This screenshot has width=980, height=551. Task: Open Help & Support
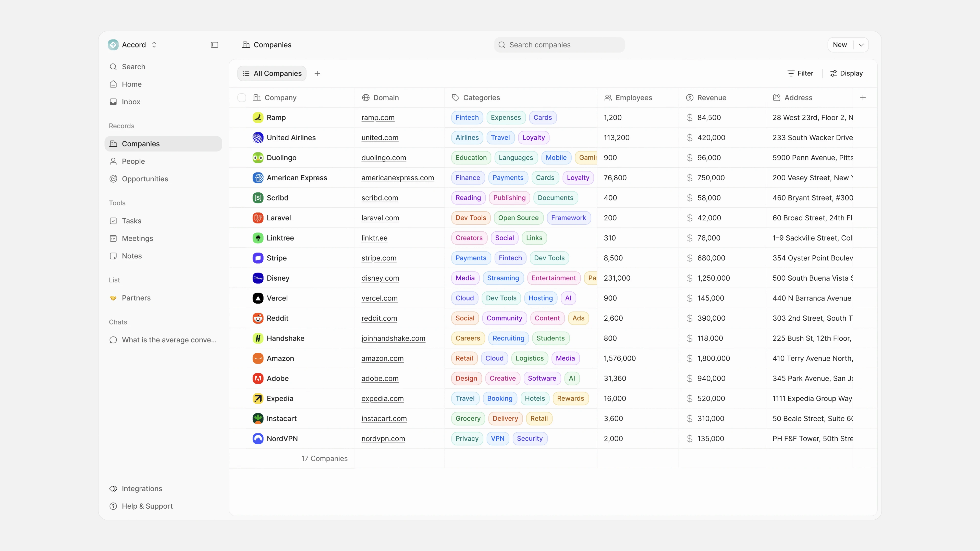(163, 506)
